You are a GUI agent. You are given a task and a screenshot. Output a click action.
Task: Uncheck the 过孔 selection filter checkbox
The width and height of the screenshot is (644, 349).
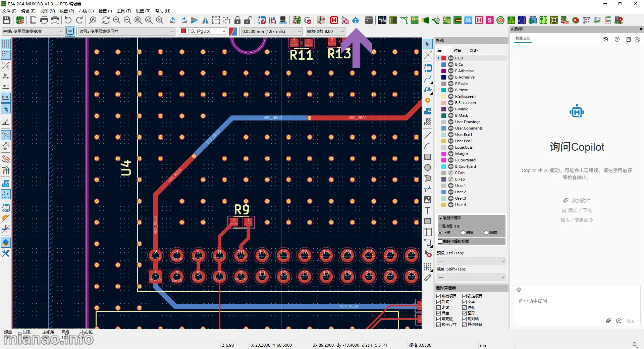[465, 308]
